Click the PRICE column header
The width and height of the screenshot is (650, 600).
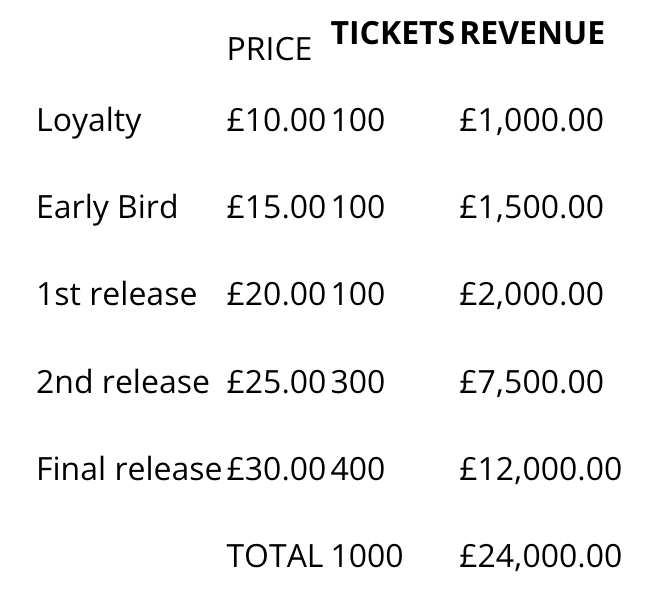(269, 49)
